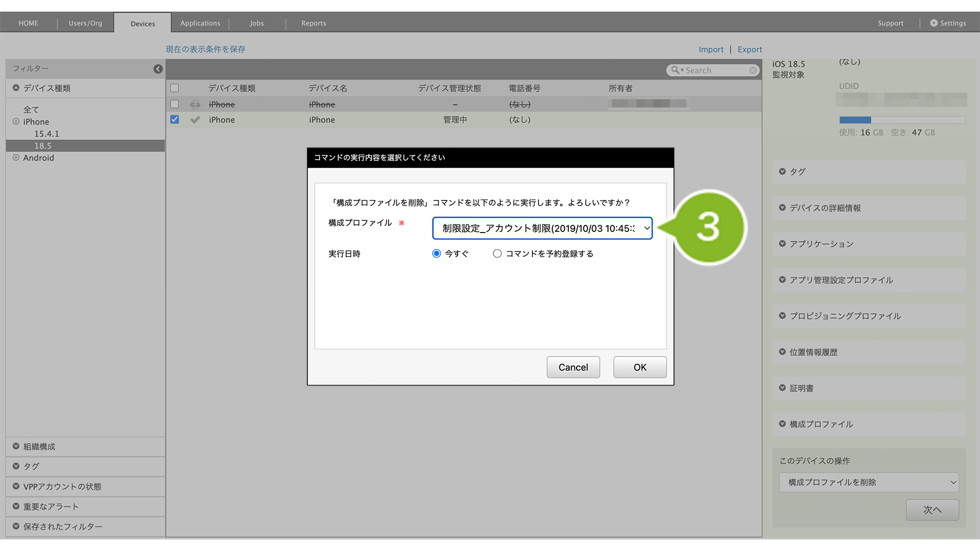Switch to the Applications tab
980x551 pixels.
(200, 23)
